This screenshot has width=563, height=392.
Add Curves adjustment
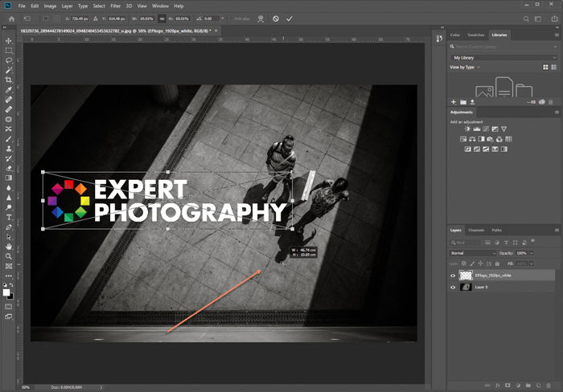[486, 129]
